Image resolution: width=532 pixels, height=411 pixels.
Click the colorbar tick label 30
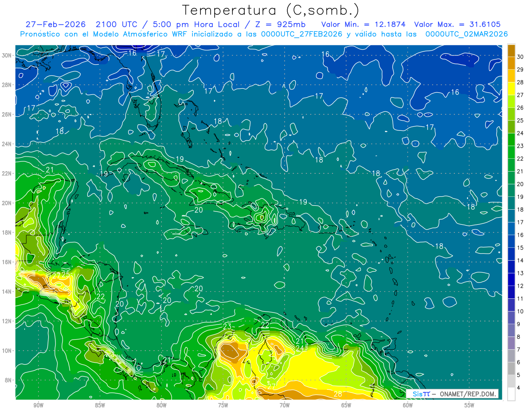[x=520, y=57]
